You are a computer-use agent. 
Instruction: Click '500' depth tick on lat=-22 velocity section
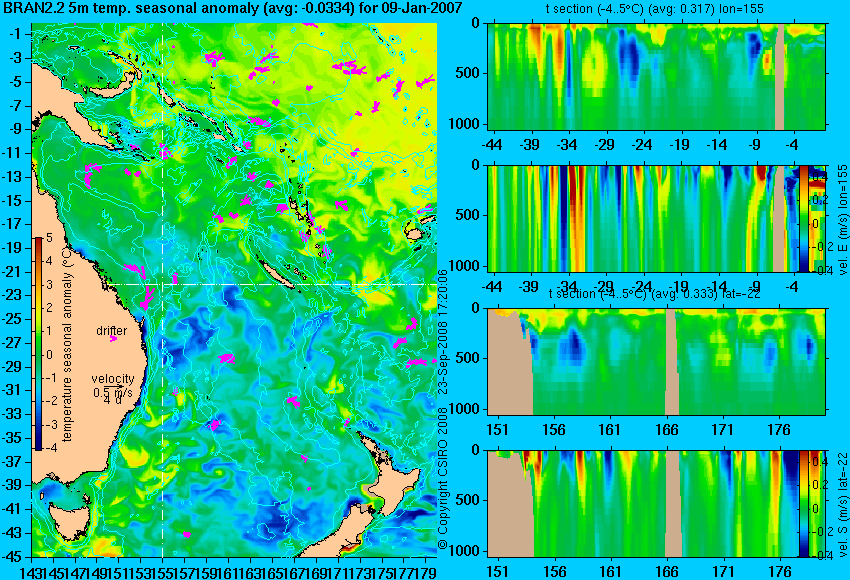467,500
